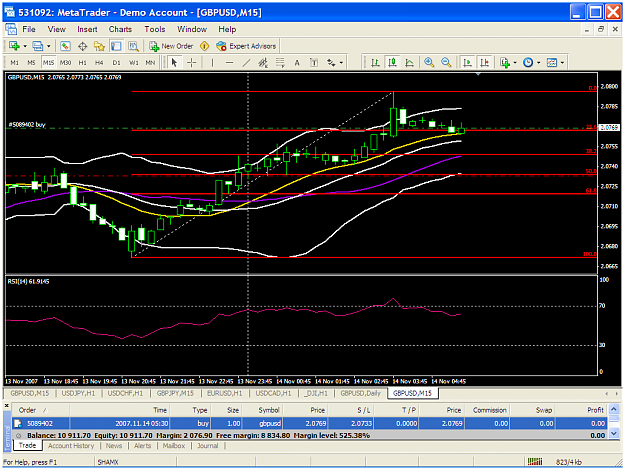Open the Account History tab
The height and width of the screenshot is (470, 625).
[71, 446]
